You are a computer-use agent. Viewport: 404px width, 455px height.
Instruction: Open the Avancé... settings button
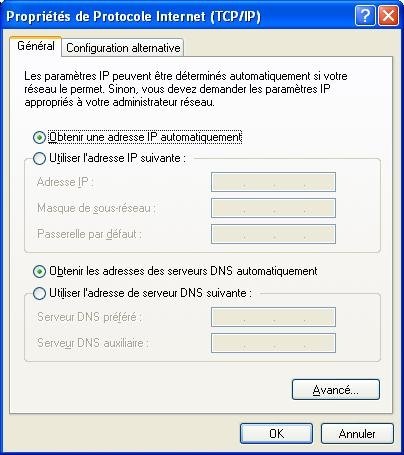click(x=336, y=389)
